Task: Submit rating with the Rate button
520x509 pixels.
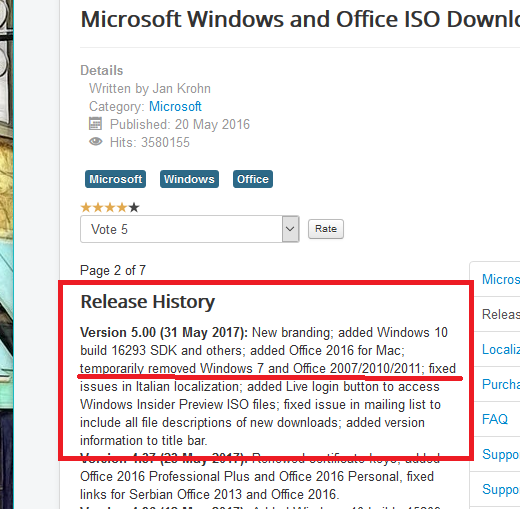Action: click(x=326, y=229)
